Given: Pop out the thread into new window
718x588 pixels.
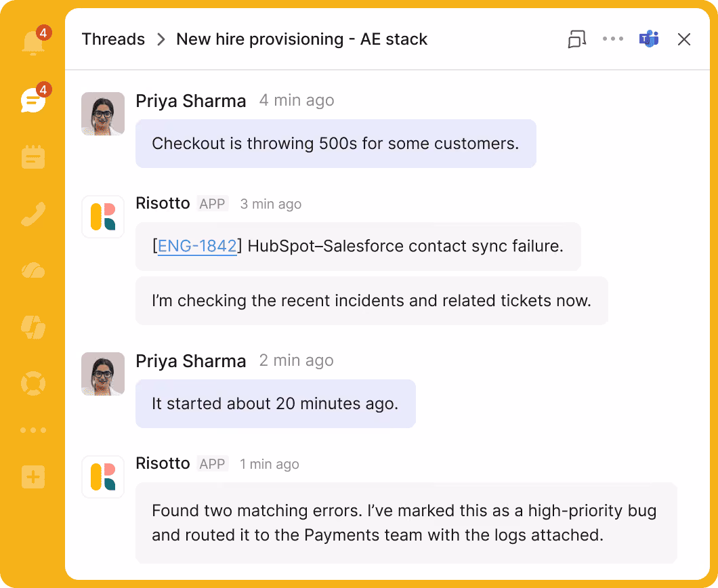Looking at the screenshot, I should 577,39.
